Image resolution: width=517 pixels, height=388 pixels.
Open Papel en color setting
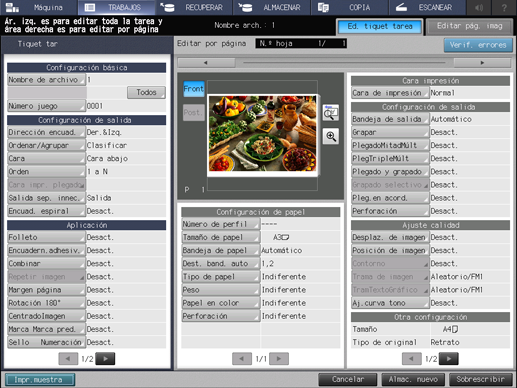[x=221, y=303]
